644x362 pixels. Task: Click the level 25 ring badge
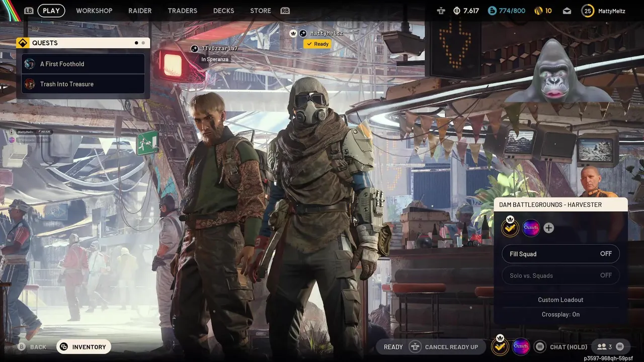[588, 11]
